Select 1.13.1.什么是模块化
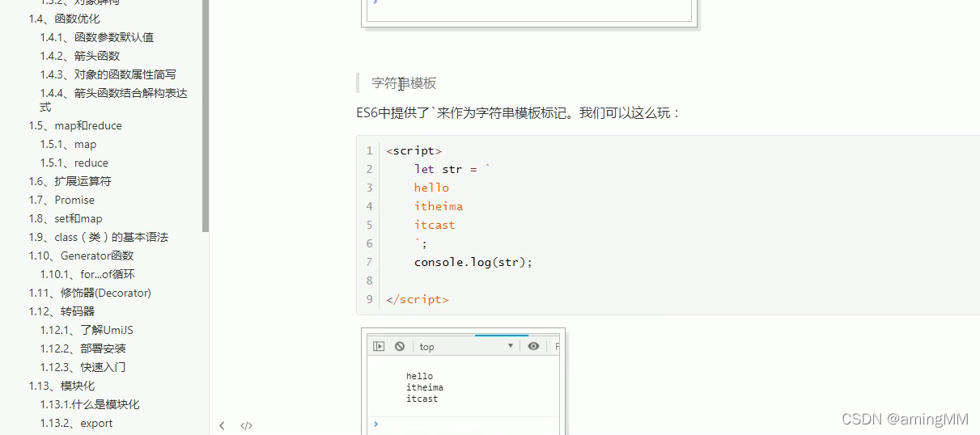 click(x=90, y=404)
